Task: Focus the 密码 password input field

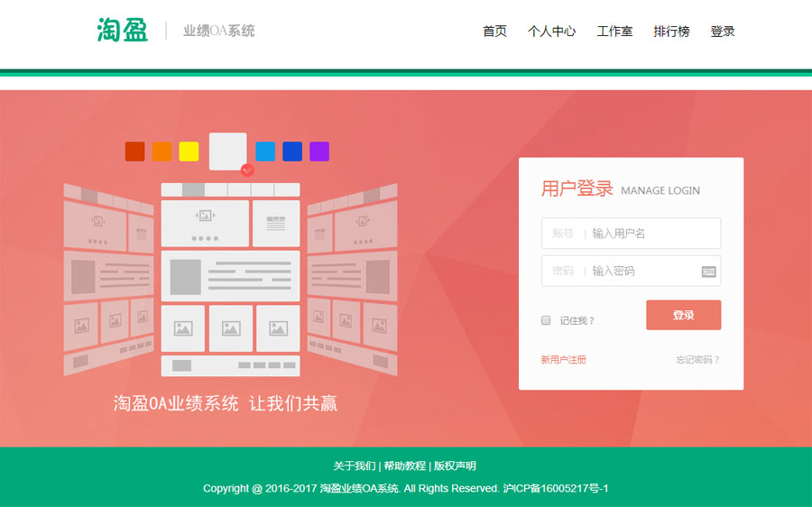Action: 632,271
